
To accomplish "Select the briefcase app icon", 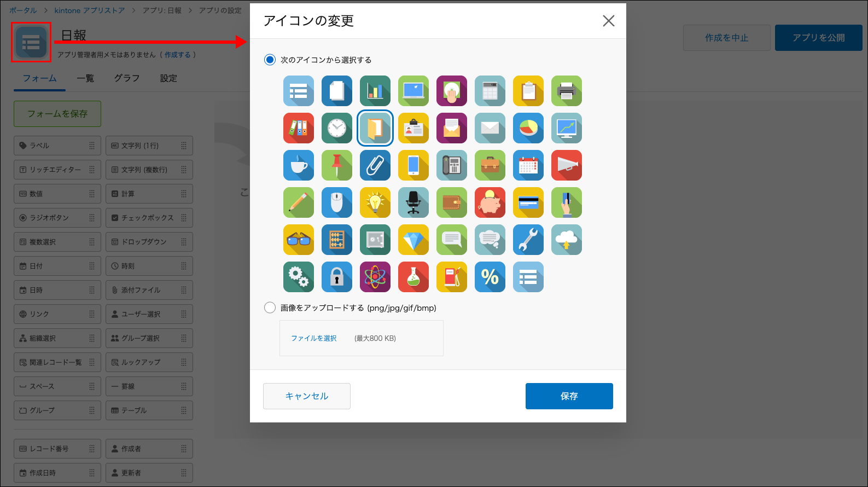I will (490, 165).
